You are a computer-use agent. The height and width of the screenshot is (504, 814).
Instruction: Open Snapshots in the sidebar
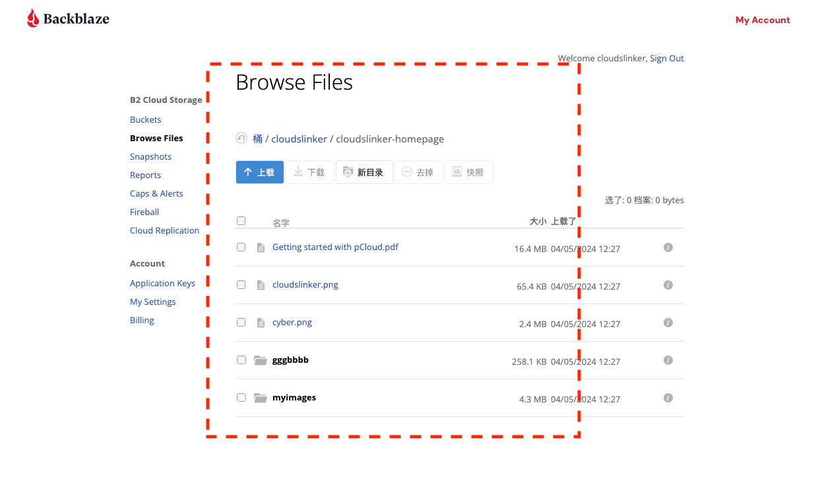[150, 156]
